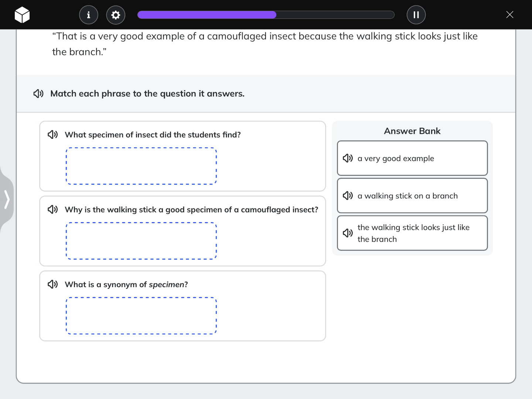The height and width of the screenshot is (399, 532).
Task: Play audio for the Match each phrase instruction
Action: pos(38,93)
